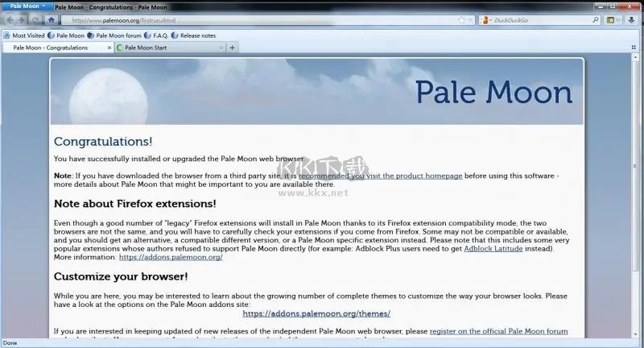Open the Pale Moon bookmark
The image size is (644, 348).
pos(66,35)
